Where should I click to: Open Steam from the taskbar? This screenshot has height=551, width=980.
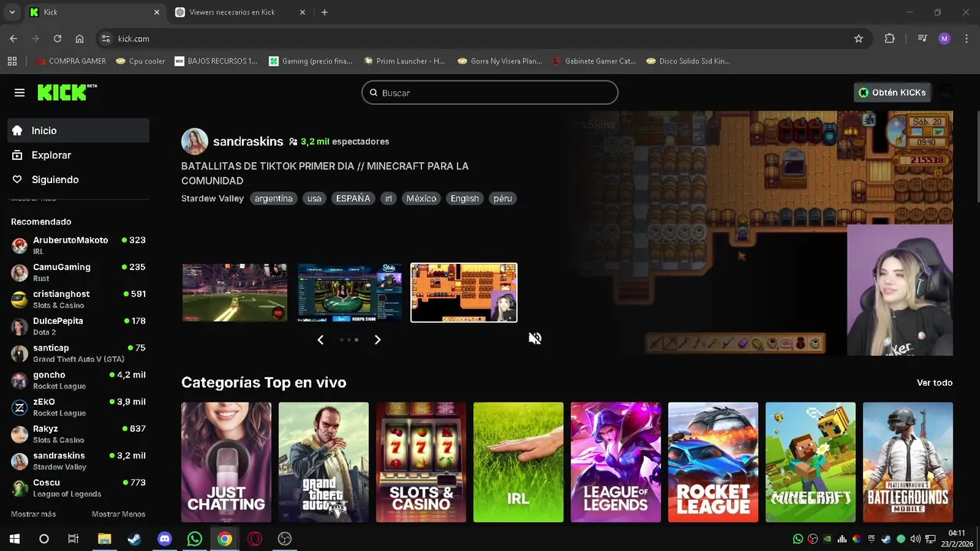(134, 539)
